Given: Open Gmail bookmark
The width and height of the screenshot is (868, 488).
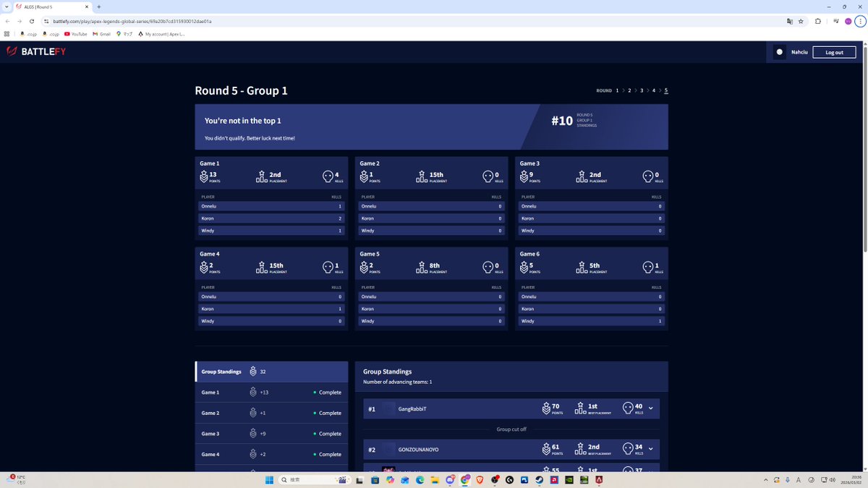Looking at the screenshot, I should [x=101, y=33].
